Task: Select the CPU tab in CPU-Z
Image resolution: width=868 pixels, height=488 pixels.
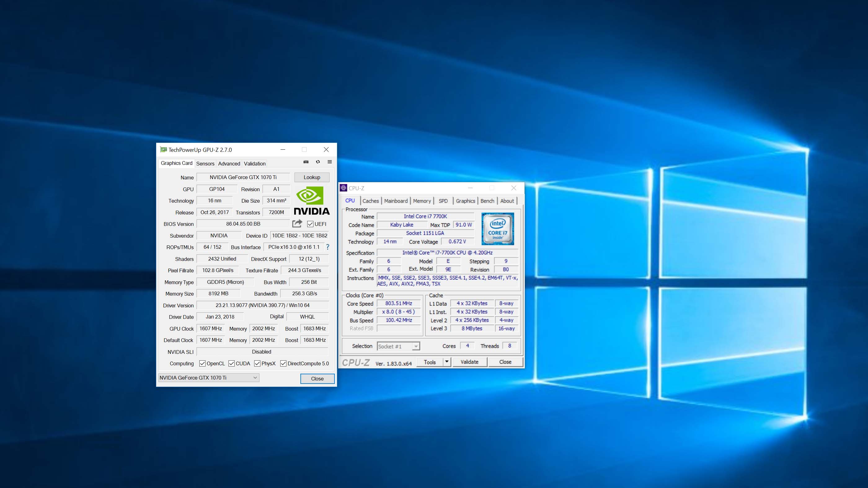Action: tap(350, 200)
